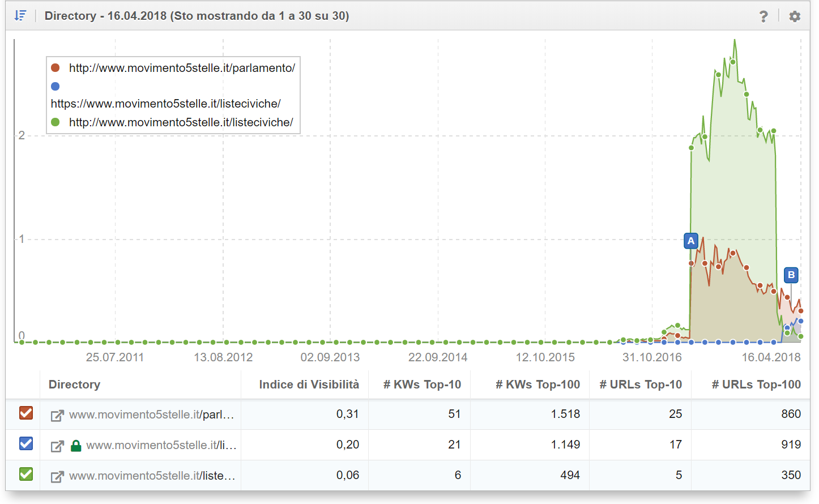The width and height of the screenshot is (819, 504).
Task: Click the x-axis date 16.04.2018
Action: click(771, 357)
